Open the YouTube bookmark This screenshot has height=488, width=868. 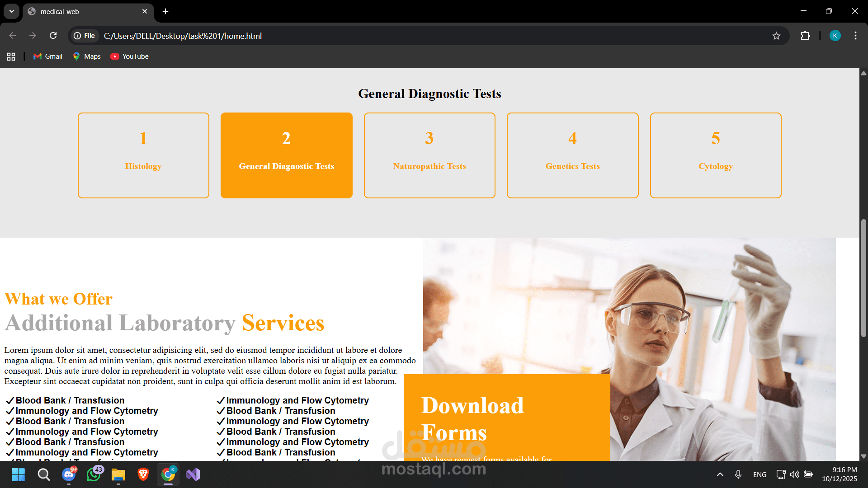point(130,56)
